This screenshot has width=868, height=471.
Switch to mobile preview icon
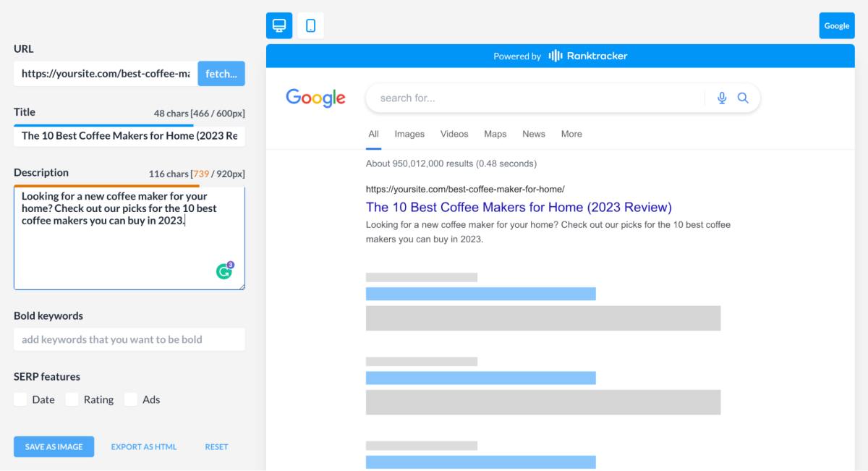(310, 25)
